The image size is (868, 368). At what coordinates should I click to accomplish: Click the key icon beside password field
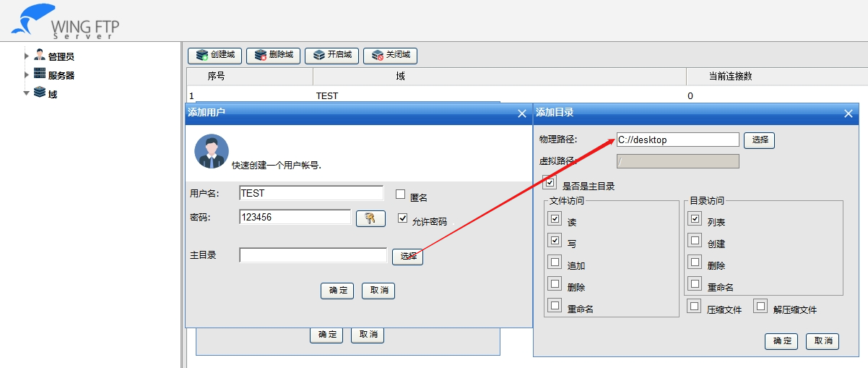(371, 218)
